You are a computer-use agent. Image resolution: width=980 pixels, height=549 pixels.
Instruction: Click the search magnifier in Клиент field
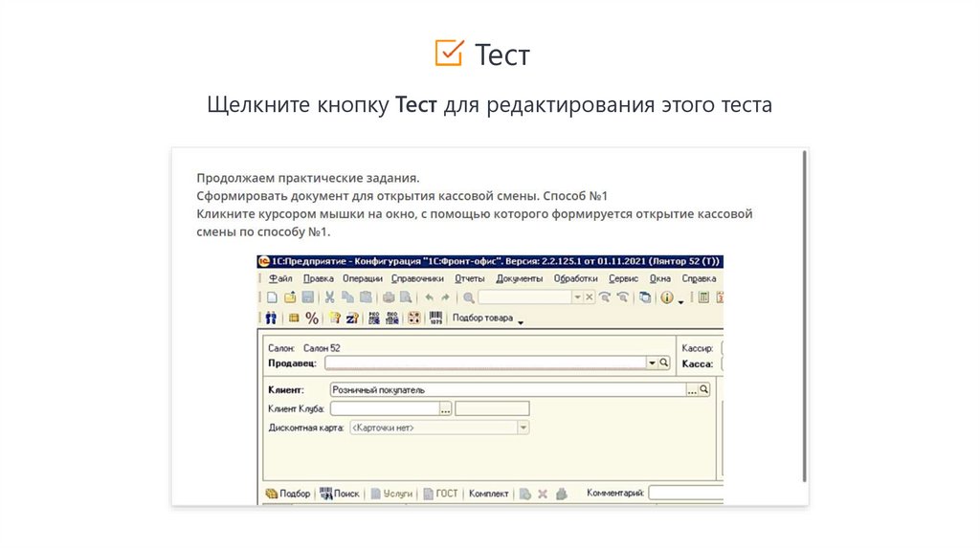click(x=703, y=389)
